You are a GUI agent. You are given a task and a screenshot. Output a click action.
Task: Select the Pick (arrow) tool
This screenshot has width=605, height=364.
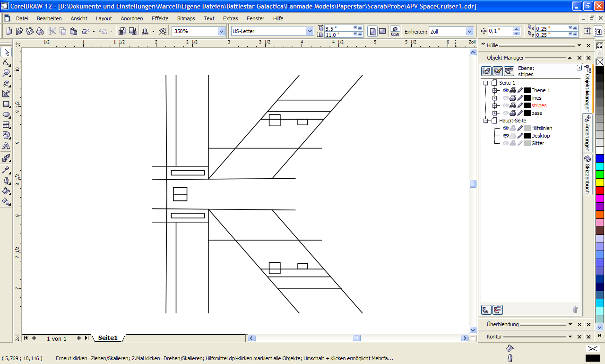(x=6, y=52)
